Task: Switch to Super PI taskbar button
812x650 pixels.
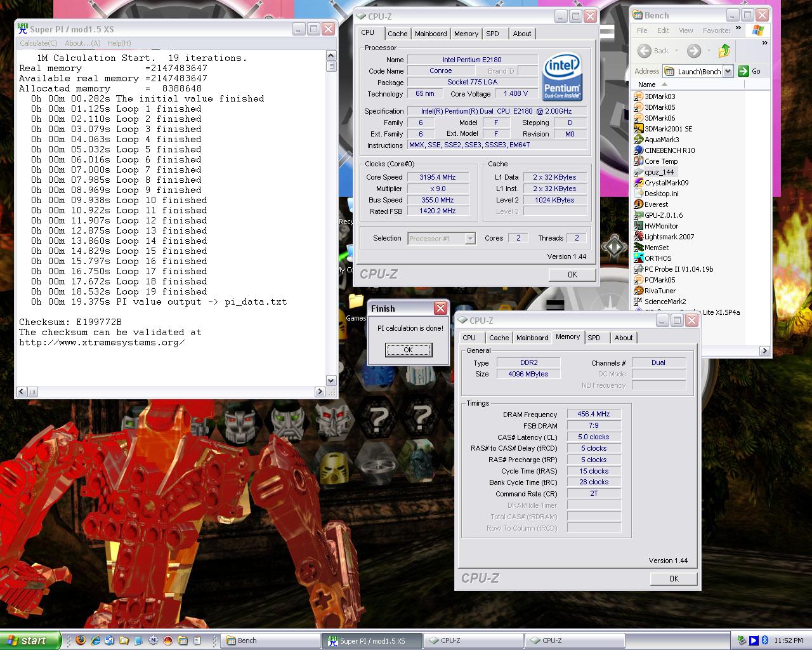Action: click(x=372, y=640)
